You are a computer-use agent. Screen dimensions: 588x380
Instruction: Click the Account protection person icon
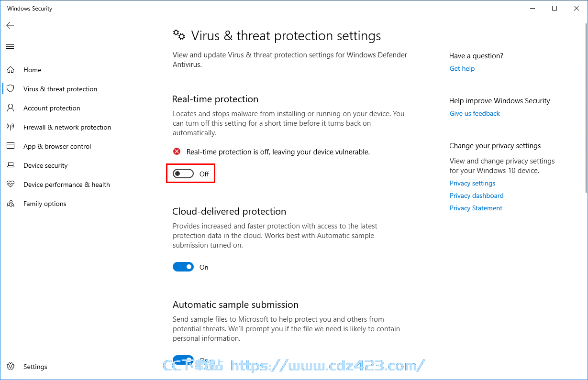tap(11, 108)
